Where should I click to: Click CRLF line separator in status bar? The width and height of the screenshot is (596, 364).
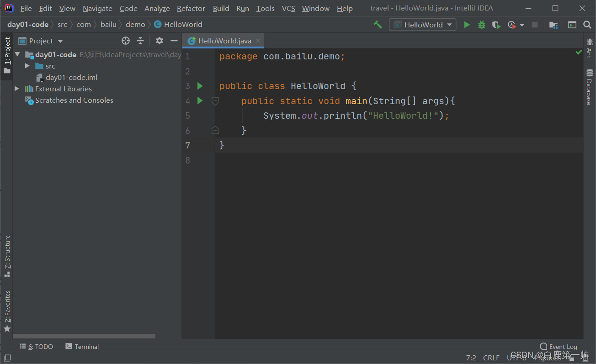[491, 358]
